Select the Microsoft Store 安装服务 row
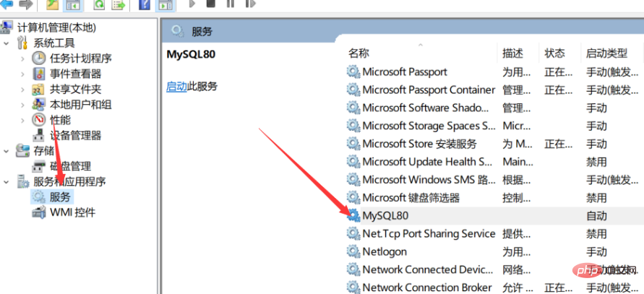Image resolution: width=644 pixels, height=294 pixels. [419, 144]
